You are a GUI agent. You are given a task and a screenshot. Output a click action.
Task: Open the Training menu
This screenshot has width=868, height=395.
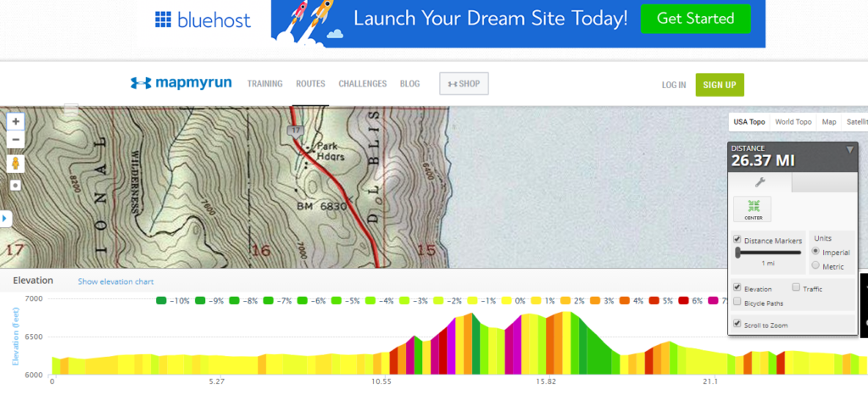coord(264,84)
